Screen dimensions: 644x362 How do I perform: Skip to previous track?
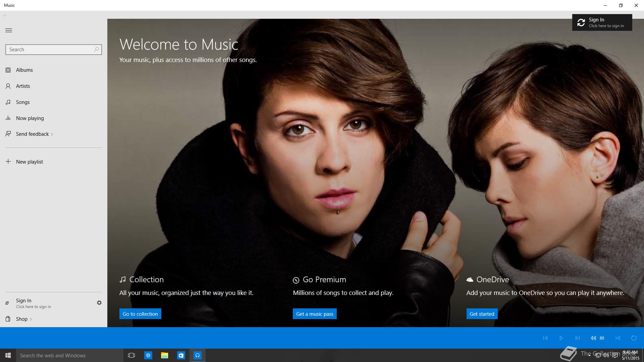(x=545, y=338)
